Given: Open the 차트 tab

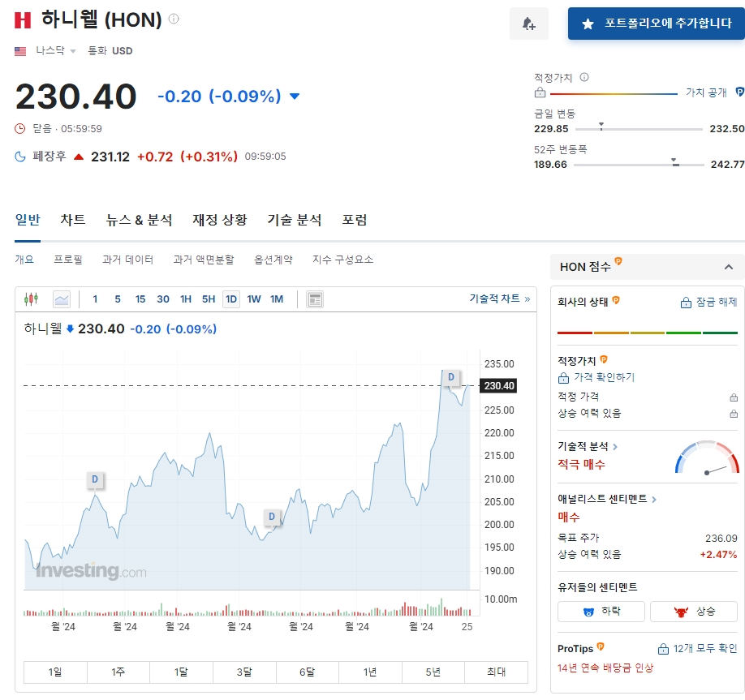Looking at the screenshot, I should pyautogui.click(x=73, y=220).
